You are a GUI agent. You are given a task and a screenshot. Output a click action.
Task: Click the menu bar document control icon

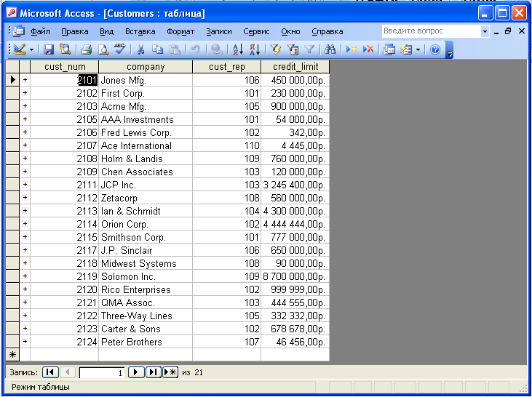18,31
